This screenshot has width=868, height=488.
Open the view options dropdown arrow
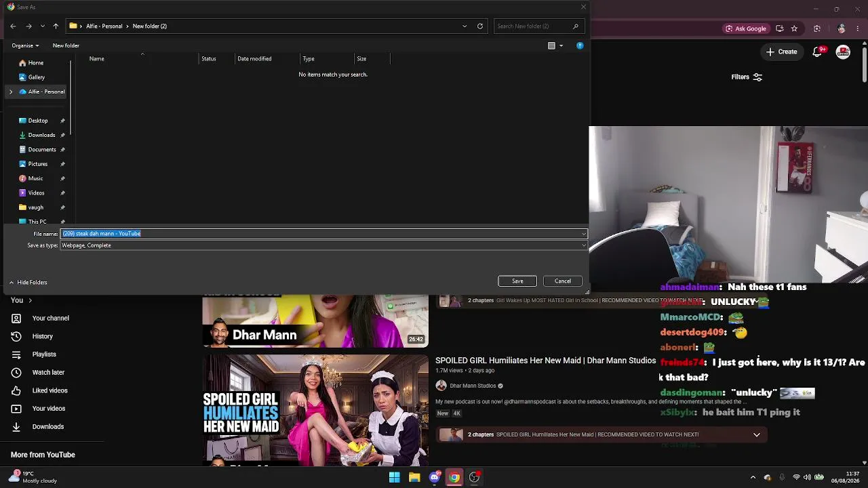point(561,45)
